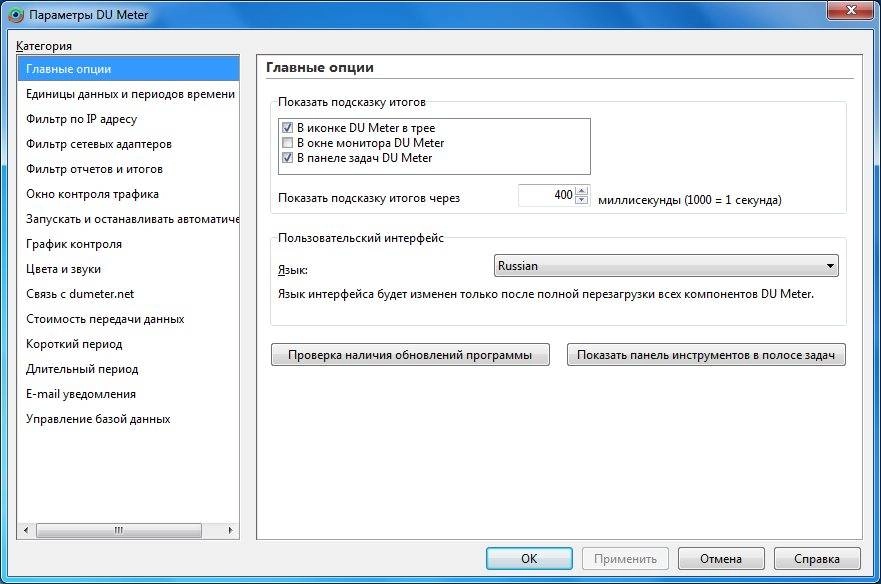Screen dimensions: 881x584
Task: Click the 400 milliseconds input field
Action: point(547,195)
